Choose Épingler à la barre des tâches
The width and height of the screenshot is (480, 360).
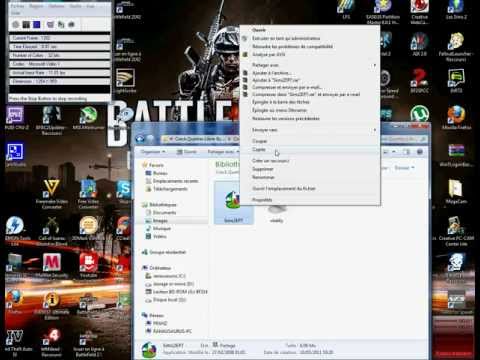[310, 102]
